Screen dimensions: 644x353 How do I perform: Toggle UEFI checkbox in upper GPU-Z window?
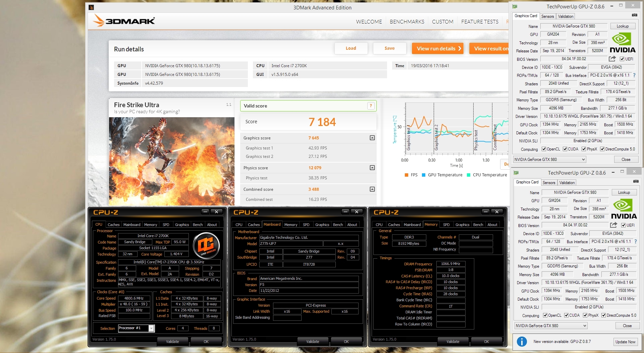pyautogui.click(x=622, y=59)
